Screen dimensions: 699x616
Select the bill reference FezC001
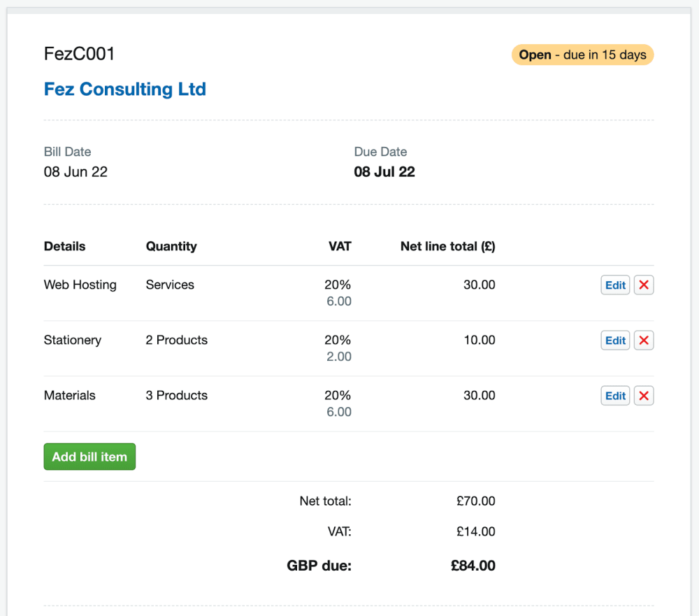pyautogui.click(x=79, y=54)
